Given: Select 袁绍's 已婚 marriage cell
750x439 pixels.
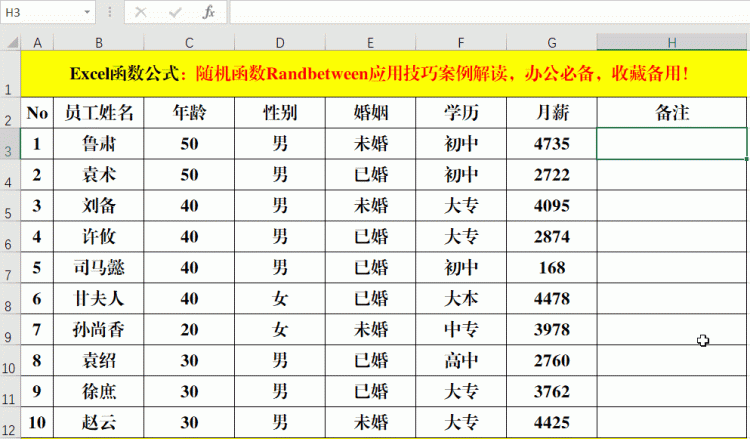Looking at the screenshot, I should coord(370,360).
